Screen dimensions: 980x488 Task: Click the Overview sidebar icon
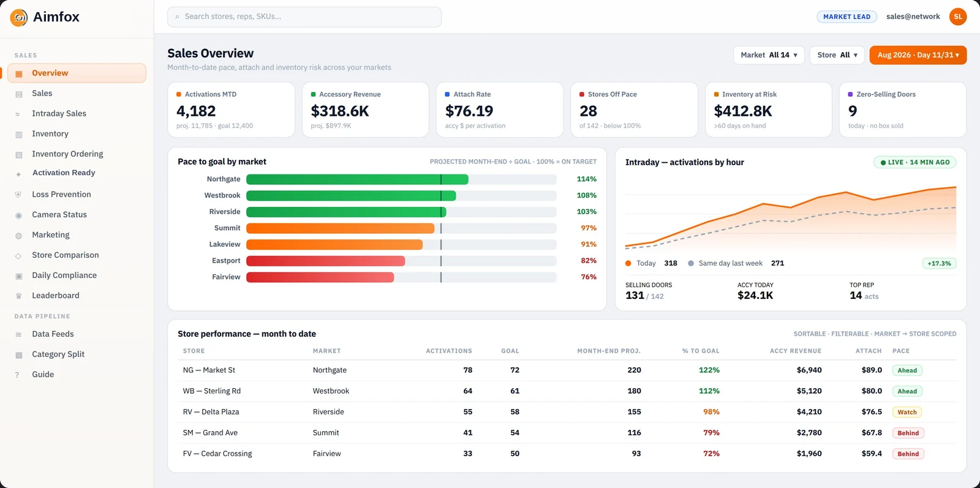[19, 73]
